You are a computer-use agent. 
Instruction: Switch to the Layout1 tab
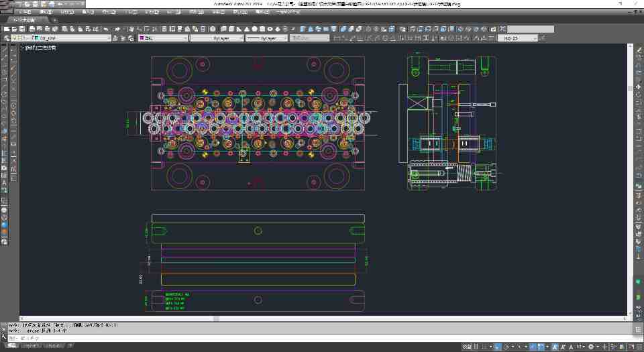(x=32, y=346)
